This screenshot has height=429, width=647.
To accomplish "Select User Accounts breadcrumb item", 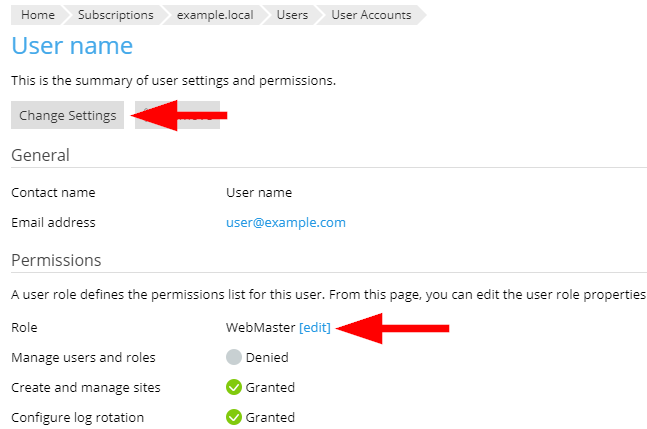I will click(x=370, y=15).
